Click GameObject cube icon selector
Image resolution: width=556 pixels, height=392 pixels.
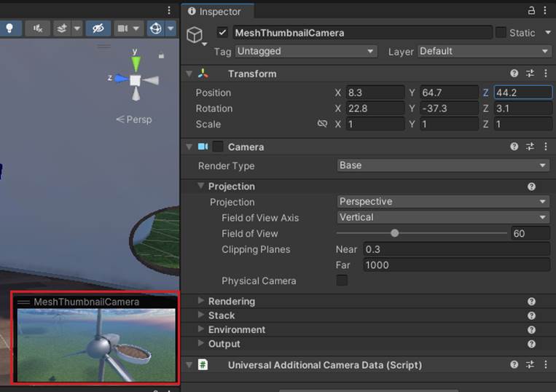point(195,35)
